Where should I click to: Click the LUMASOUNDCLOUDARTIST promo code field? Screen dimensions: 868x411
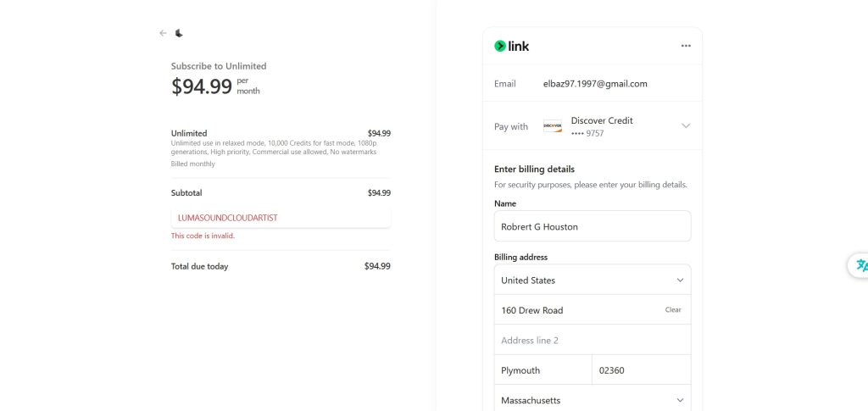pos(280,218)
